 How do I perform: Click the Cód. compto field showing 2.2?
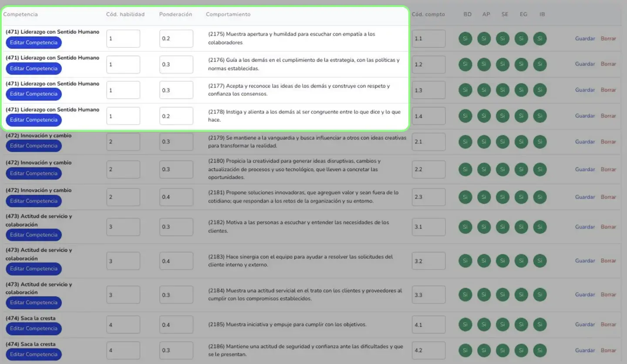click(x=429, y=170)
